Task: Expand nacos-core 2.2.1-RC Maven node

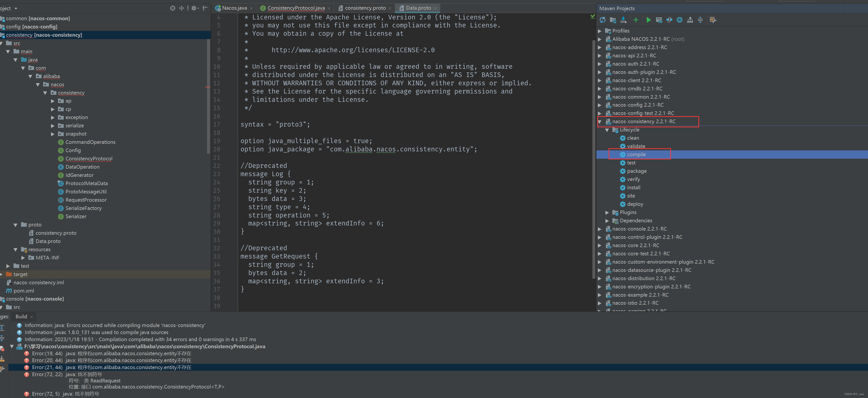Action: (600, 245)
